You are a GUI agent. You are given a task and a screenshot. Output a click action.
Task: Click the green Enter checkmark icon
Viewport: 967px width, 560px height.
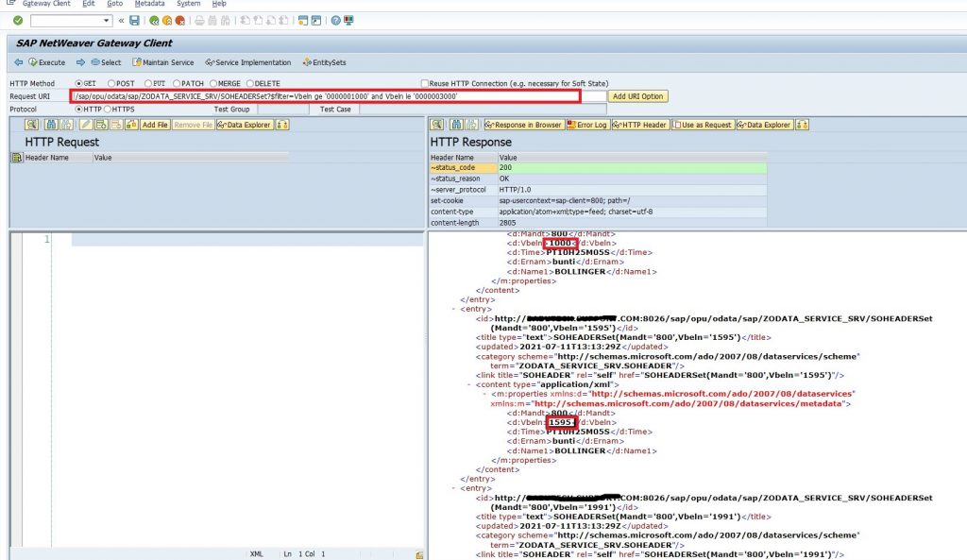(x=18, y=21)
